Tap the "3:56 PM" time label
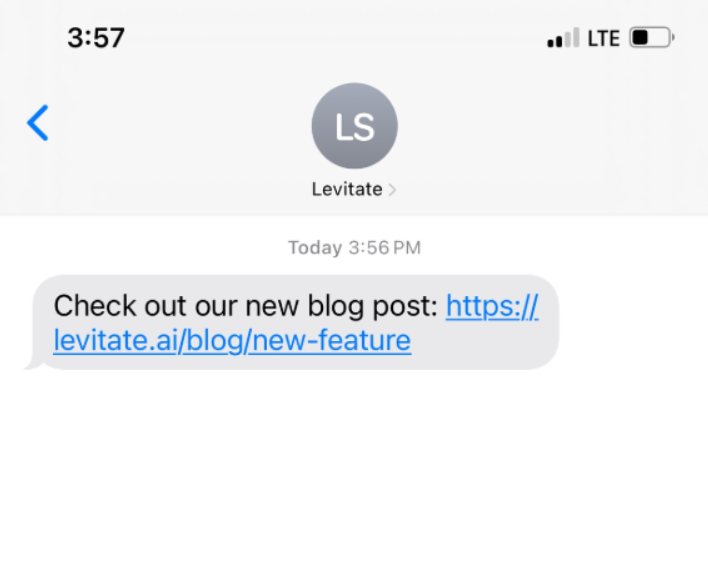Screen dimensions: 708x577 click(385, 248)
